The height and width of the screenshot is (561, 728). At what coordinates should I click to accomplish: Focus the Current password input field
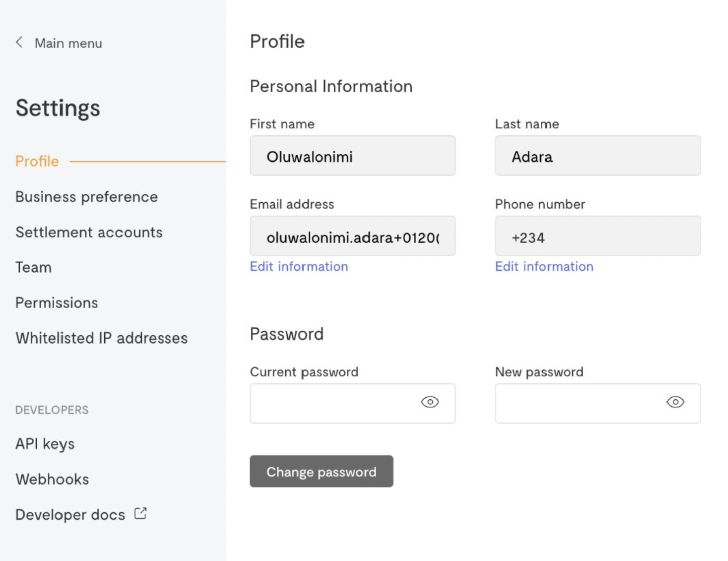pyautogui.click(x=333, y=403)
